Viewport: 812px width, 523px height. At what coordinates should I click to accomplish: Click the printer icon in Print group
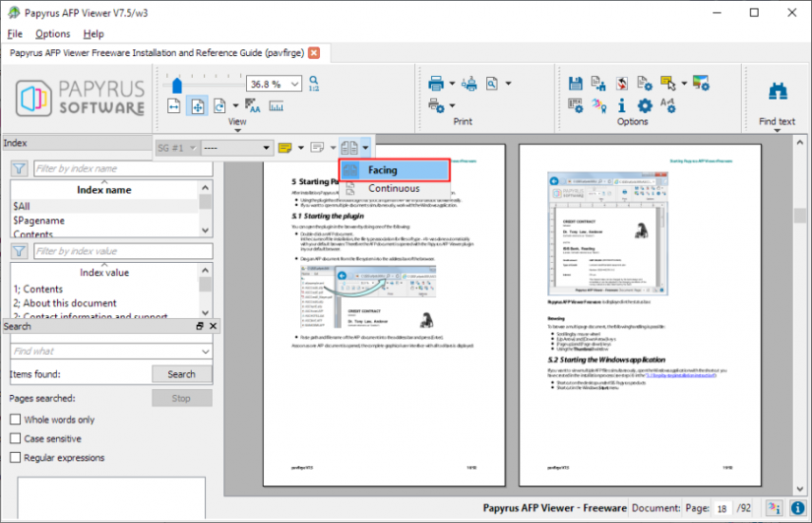pyautogui.click(x=438, y=84)
